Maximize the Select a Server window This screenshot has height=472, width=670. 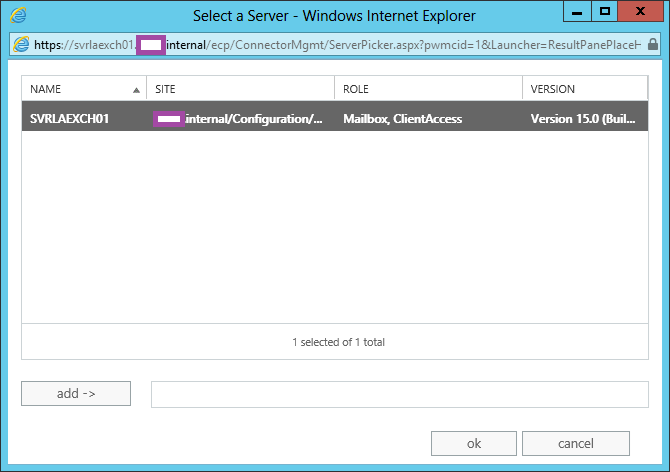coord(604,11)
